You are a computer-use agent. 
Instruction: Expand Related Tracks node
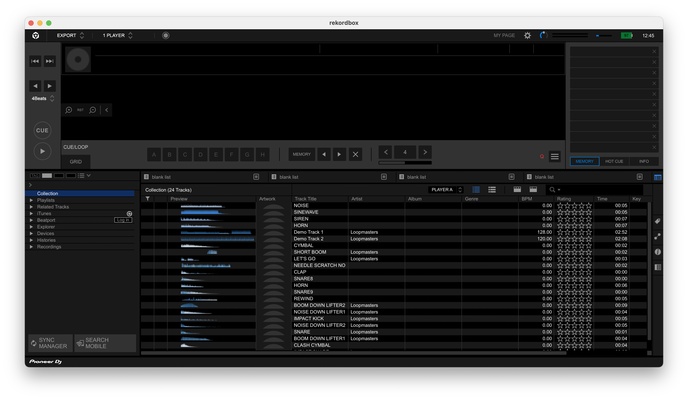31,207
